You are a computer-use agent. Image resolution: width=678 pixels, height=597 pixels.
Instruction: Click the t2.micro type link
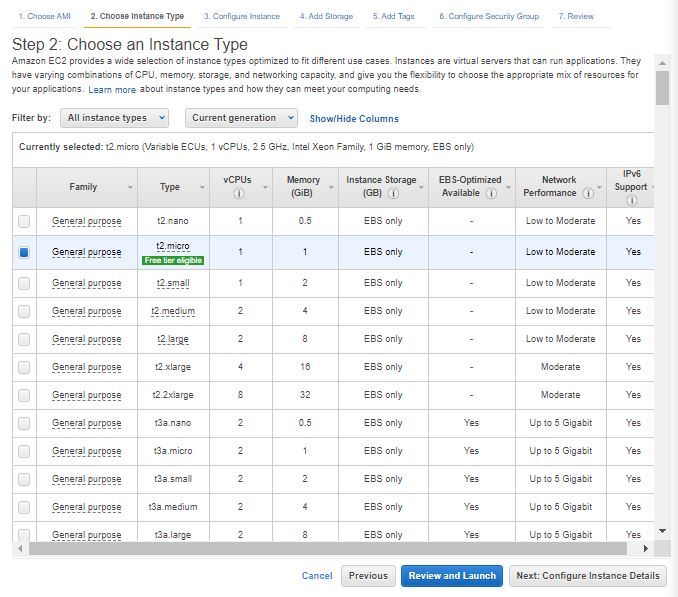click(x=173, y=246)
